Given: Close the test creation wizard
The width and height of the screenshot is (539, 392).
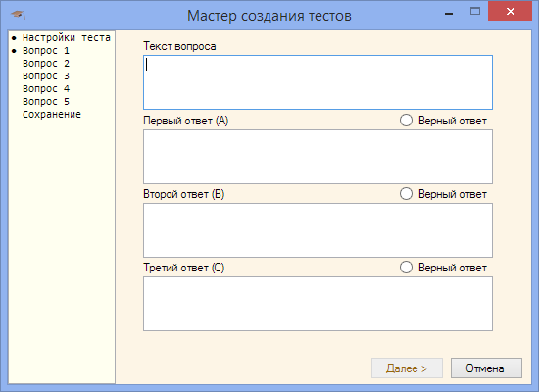Looking at the screenshot, I should (x=511, y=12).
